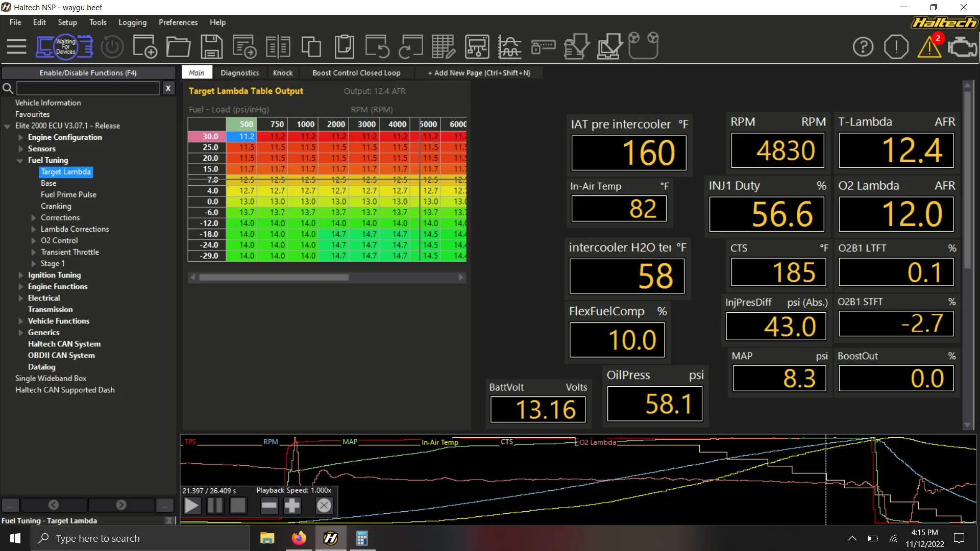The width and height of the screenshot is (980, 551).
Task: Click the warning triangle with red badge
Action: [x=929, y=46]
